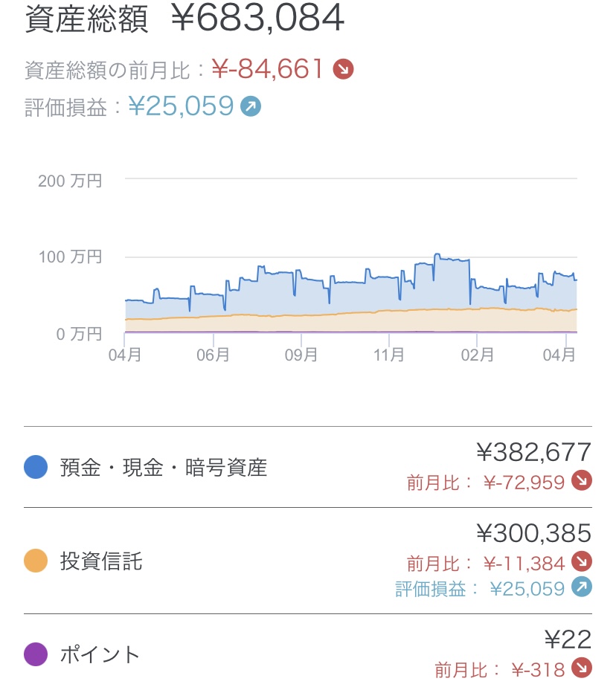616x690 pixels.
Task: Click red arrow icon in 預金・現金・暗号資産 row
Action: tap(581, 482)
